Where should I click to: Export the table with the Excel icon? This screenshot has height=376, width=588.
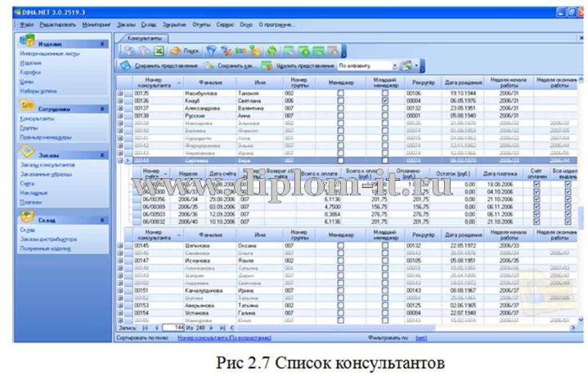pos(159,51)
